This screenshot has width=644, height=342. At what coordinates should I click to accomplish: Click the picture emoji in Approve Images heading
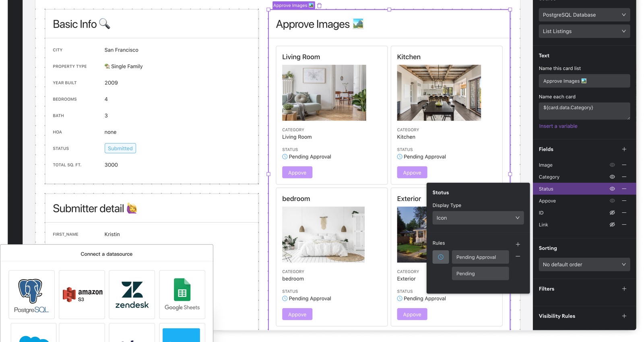click(x=358, y=24)
